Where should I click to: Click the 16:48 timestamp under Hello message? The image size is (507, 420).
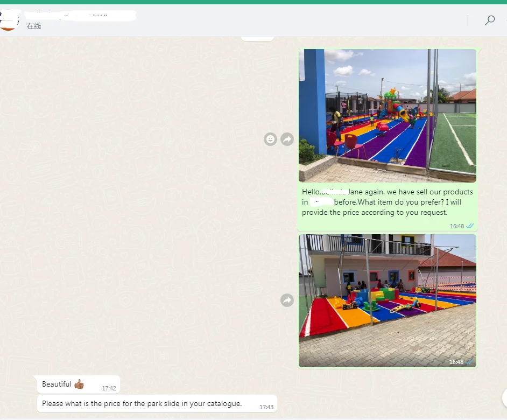(456, 226)
